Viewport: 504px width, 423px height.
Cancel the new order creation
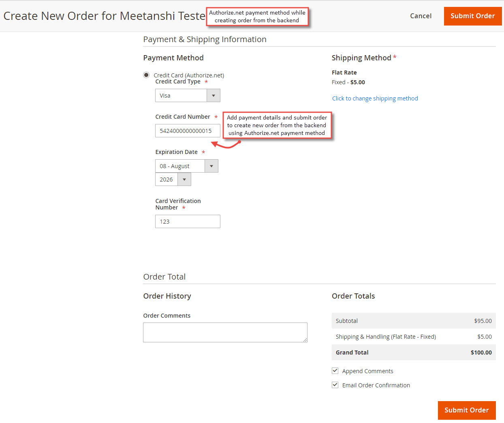[421, 16]
